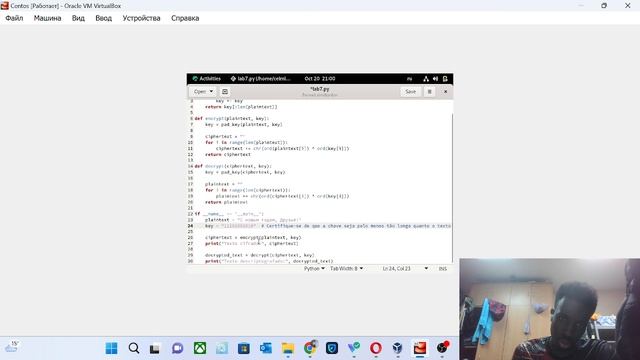The image size is (640, 360).
Task: Open the Файл menu in VirtualBox
Action: 14,18
